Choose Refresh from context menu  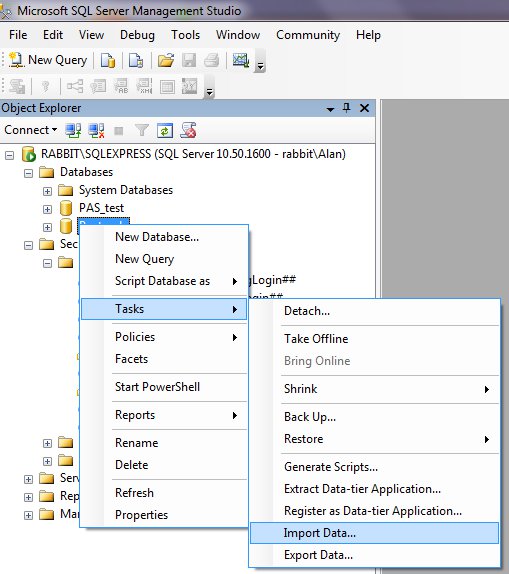(164, 493)
